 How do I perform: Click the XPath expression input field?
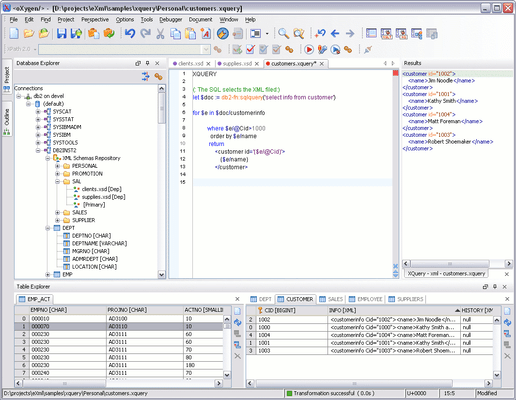pyautogui.click(x=120, y=50)
